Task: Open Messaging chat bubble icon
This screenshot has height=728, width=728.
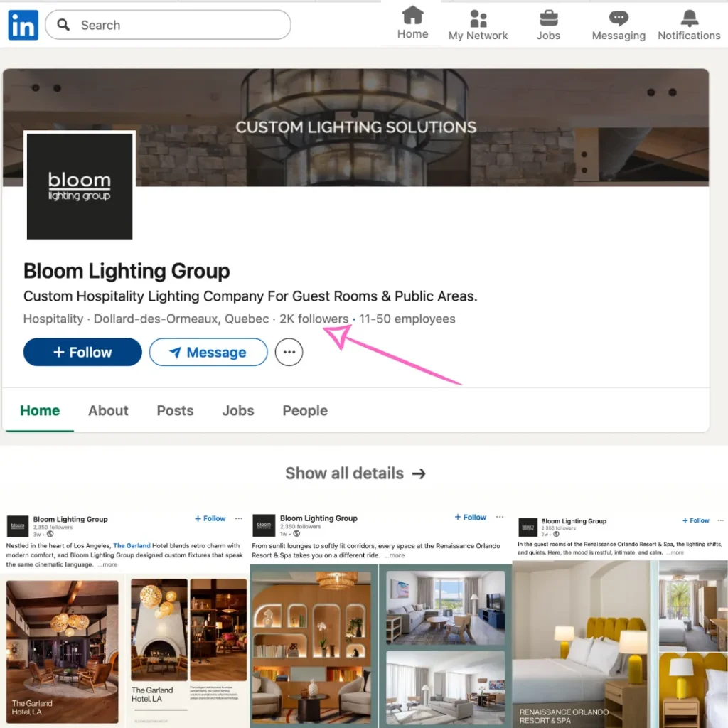Action: (619, 18)
